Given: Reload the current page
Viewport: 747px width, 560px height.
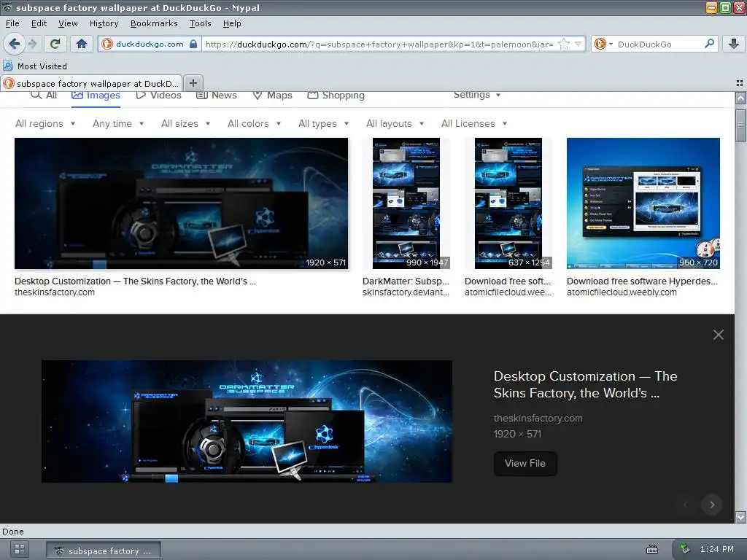Looking at the screenshot, I should tap(55, 44).
